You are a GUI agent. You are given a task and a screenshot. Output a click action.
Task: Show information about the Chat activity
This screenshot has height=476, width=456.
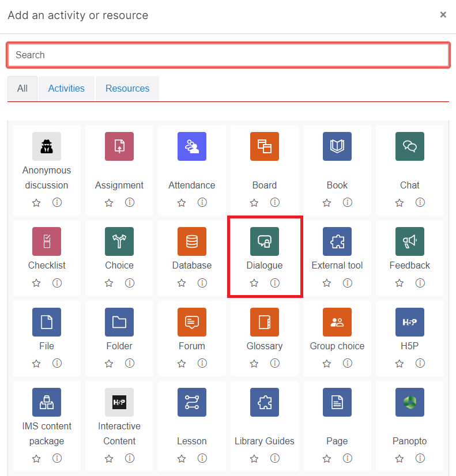(x=420, y=202)
